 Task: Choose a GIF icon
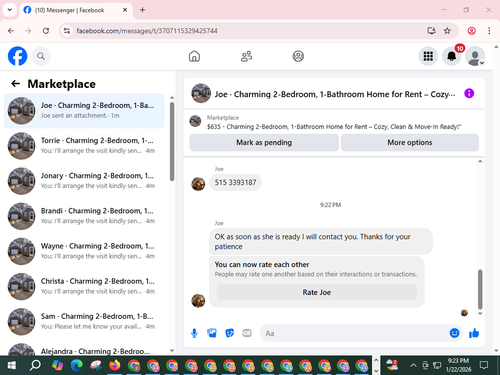(x=247, y=333)
